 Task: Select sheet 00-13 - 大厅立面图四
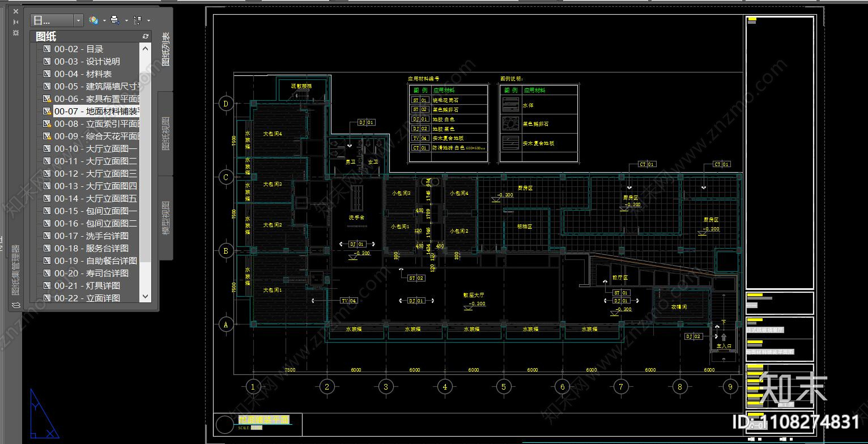coord(96,186)
